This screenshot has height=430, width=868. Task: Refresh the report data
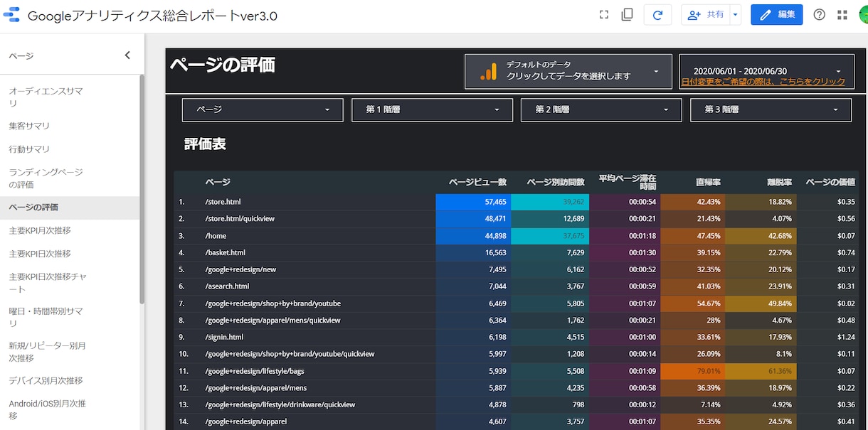tap(657, 14)
